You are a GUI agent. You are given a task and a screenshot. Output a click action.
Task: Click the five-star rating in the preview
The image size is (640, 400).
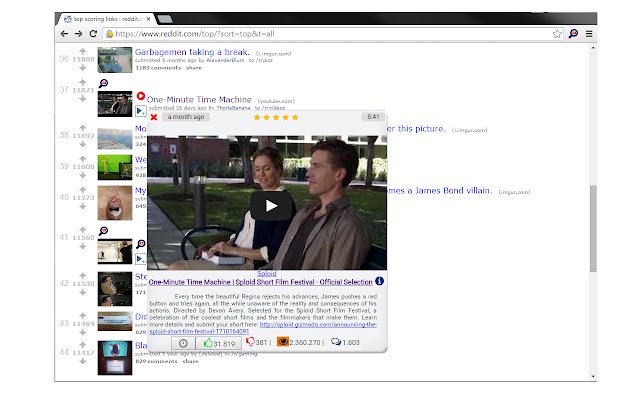276,118
